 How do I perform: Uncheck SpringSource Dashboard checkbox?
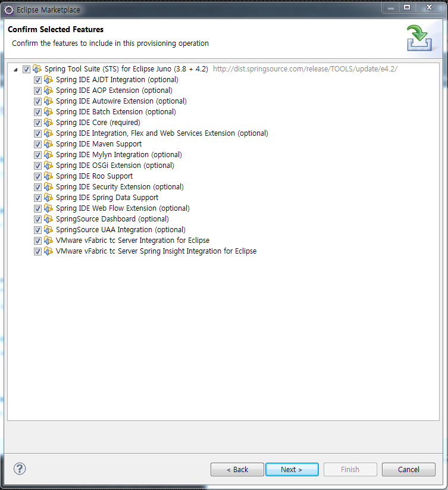[37, 219]
